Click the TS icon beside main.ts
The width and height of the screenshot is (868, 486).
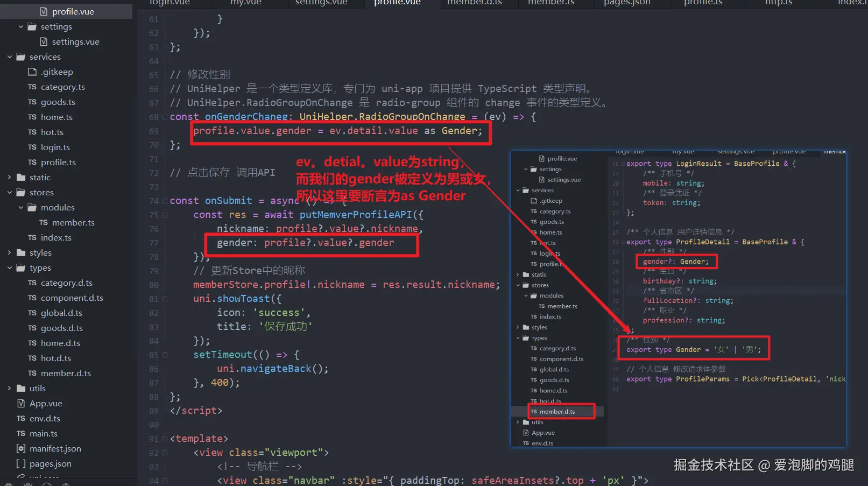tap(21, 433)
